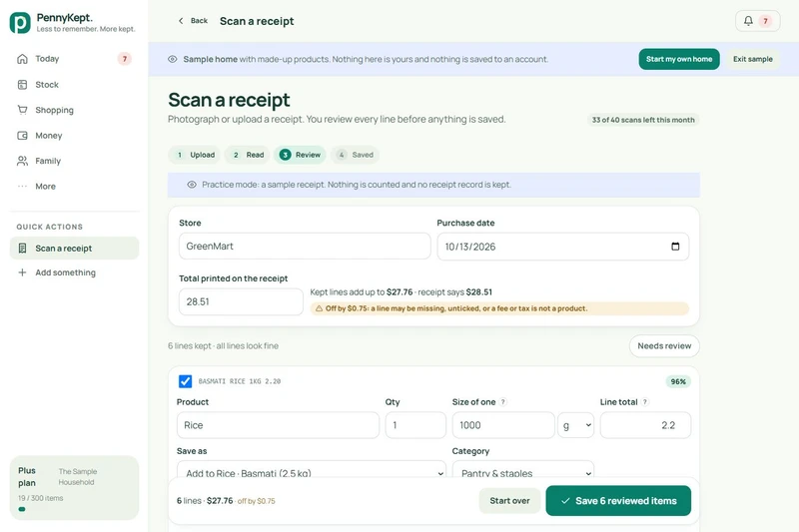Click the More ellipsis icon in sidebar
The width and height of the screenshot is (799, 532).
tap(22, 187)
